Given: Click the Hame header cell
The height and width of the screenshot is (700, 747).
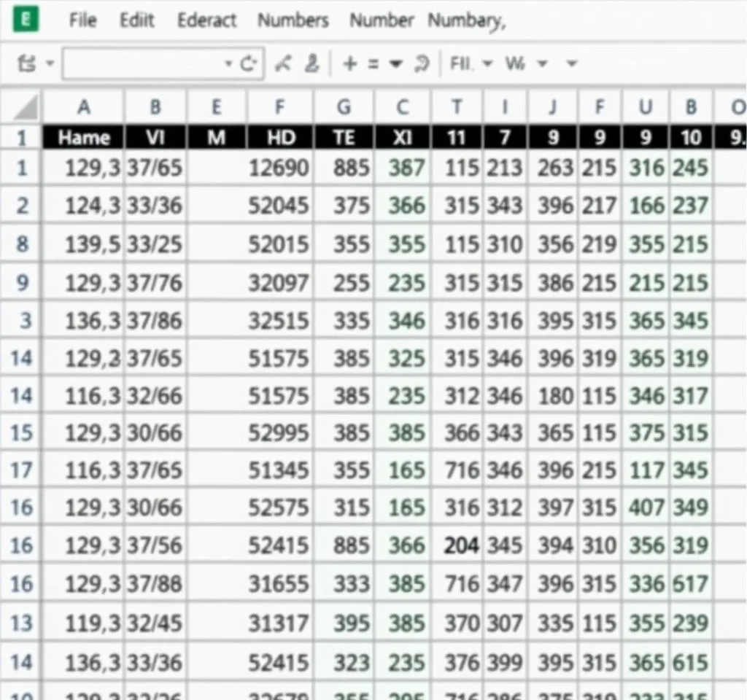Looking at the screenshot, I should click(84, 137).
